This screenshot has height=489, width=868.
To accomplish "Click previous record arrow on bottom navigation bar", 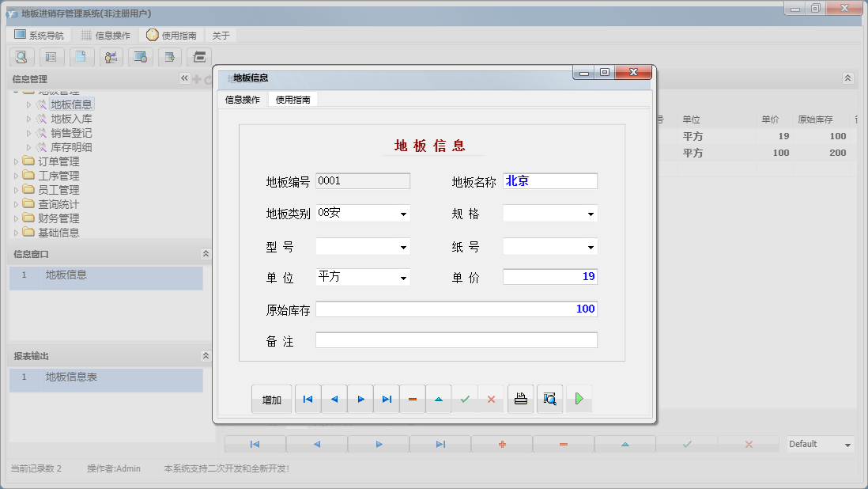I will 316,444.
